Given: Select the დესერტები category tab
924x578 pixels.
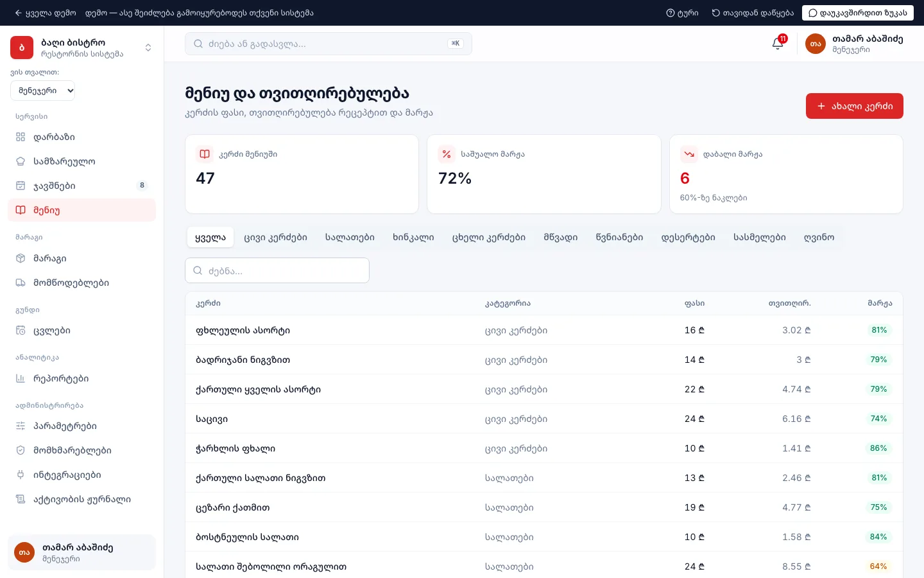Looking at the screenshot, I should point(689,237).
